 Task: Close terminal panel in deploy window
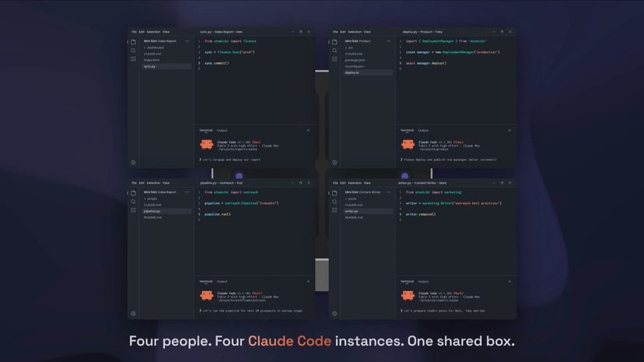click(509, 130)
